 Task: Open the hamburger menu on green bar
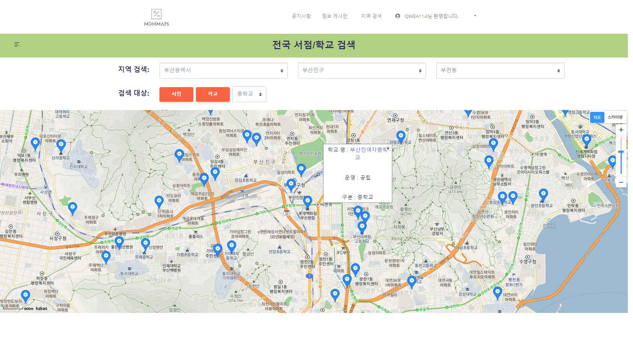point(17,45)
